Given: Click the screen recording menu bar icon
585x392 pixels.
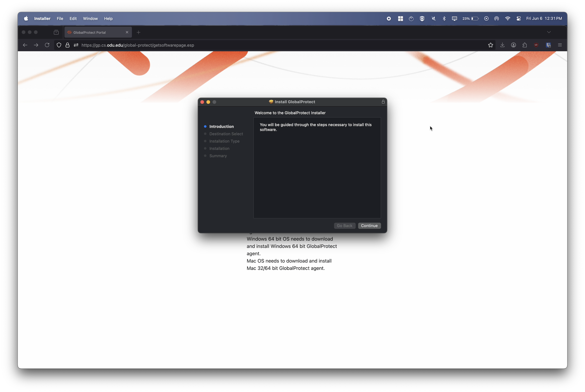Looking at the screenshot, I should coord(389,19).
